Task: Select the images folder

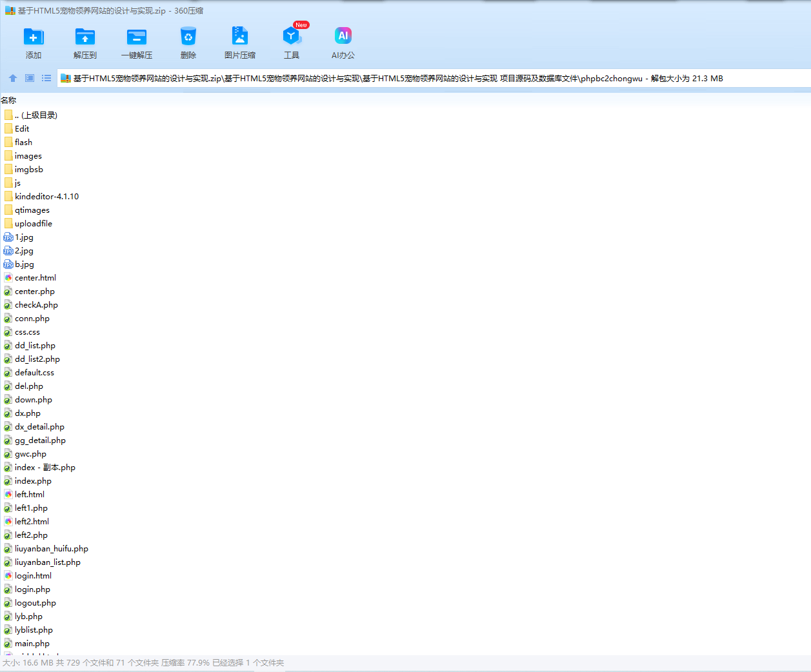Action: click(x=23, y=155)
